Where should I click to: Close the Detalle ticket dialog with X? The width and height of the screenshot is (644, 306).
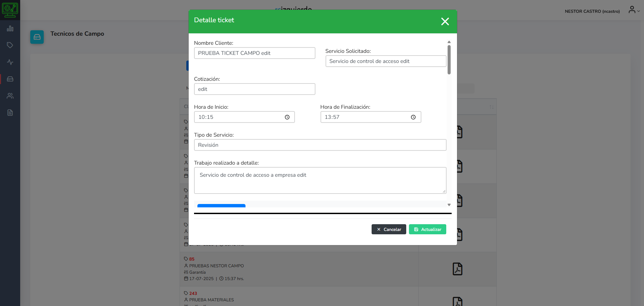(x=445, y=22)
